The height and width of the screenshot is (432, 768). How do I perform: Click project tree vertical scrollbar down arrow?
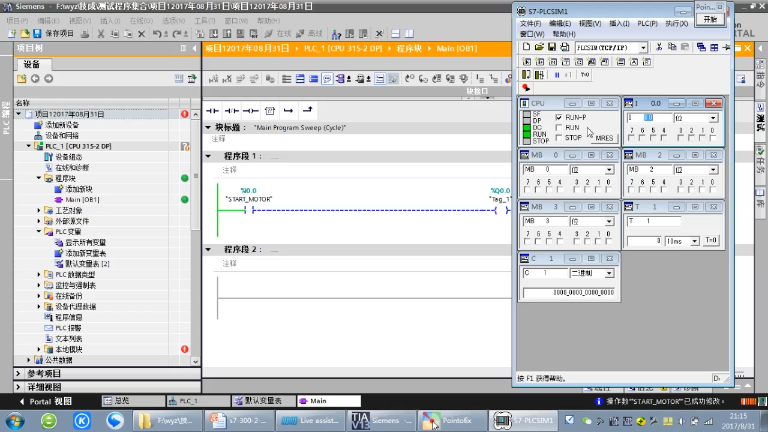(195, 361)
